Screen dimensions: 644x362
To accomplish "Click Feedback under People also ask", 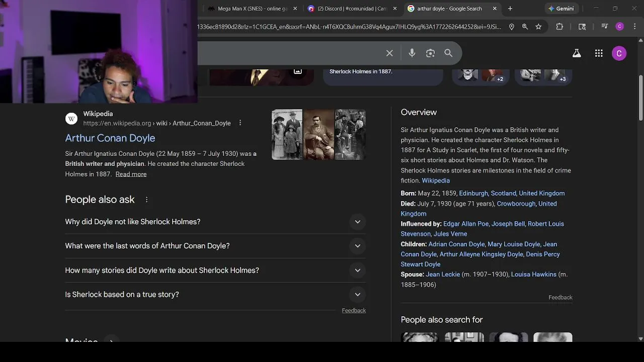I will coord(354,311).
